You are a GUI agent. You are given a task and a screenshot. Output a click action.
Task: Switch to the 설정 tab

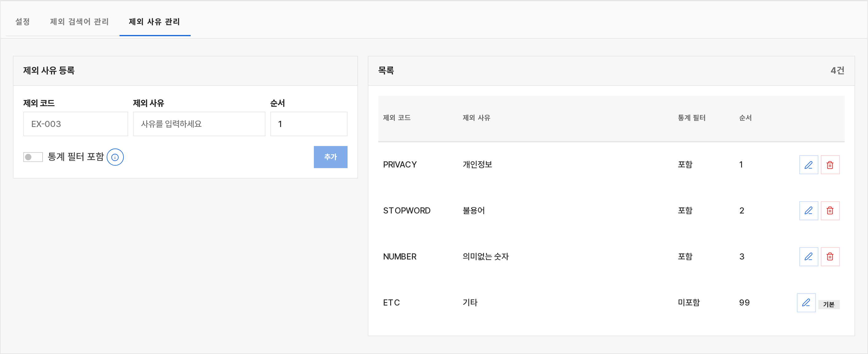(x=23, y=21)
